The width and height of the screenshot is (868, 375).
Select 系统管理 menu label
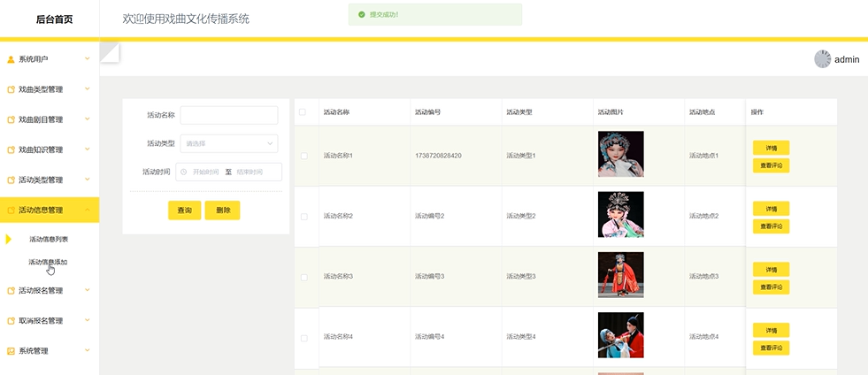pos(34,350)
